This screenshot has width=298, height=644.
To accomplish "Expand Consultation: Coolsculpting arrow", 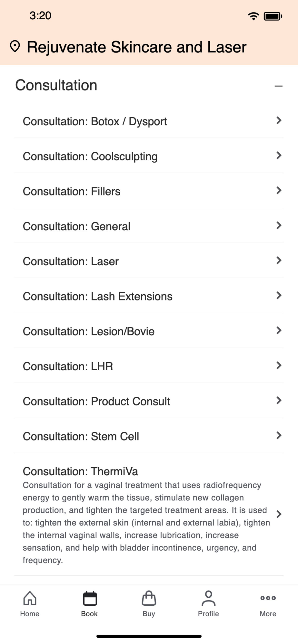I will pos(279,156).
